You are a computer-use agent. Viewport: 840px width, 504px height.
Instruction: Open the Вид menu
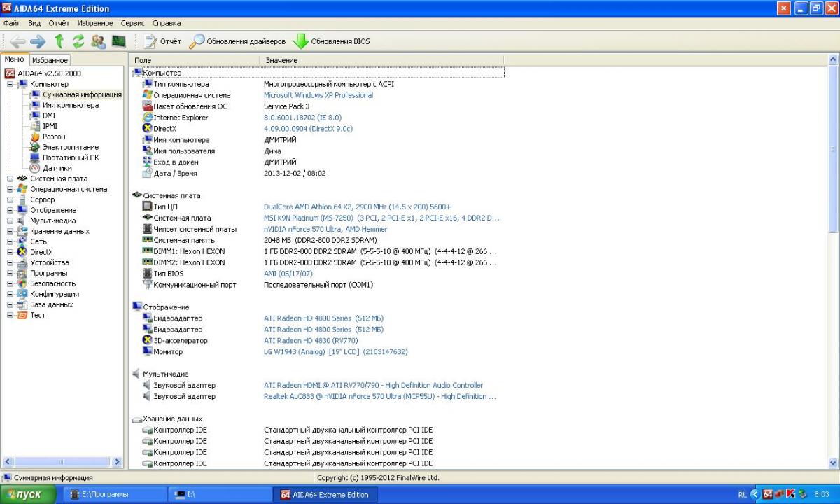coord(34,23)
